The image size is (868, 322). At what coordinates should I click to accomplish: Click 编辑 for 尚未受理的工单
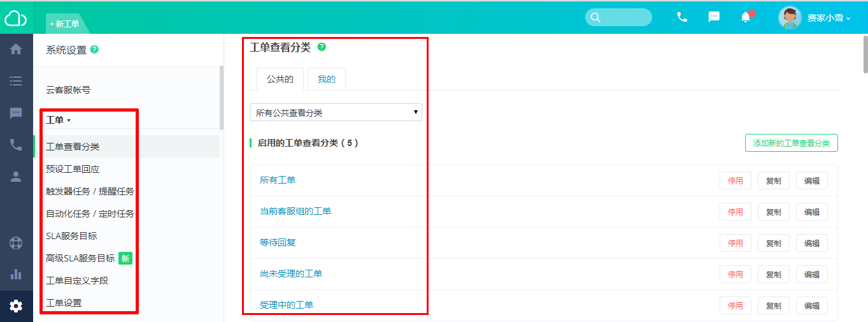point(812,274)
